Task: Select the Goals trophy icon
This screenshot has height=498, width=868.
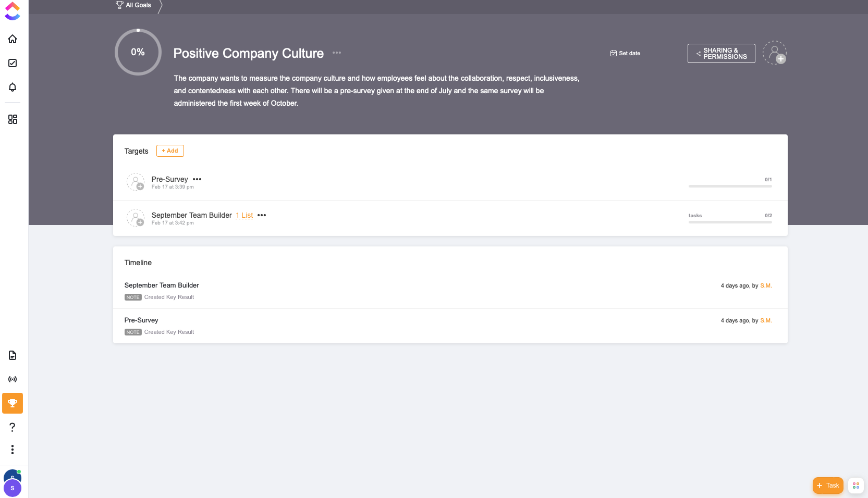Action: point(13,403)
